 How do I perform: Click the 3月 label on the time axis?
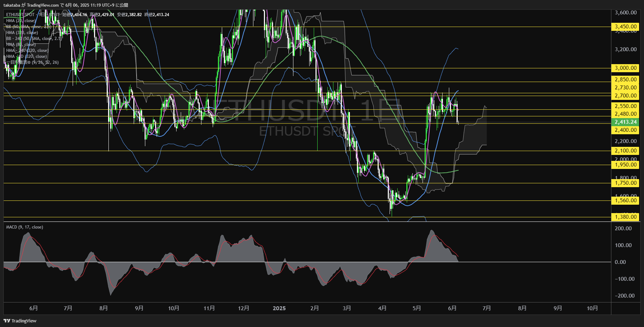click(347, 308)
